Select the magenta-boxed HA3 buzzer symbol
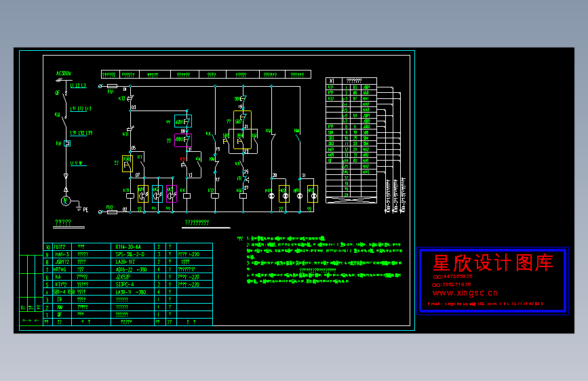The width and height of the screenshot is (588, 381). (x=172, y=194)
